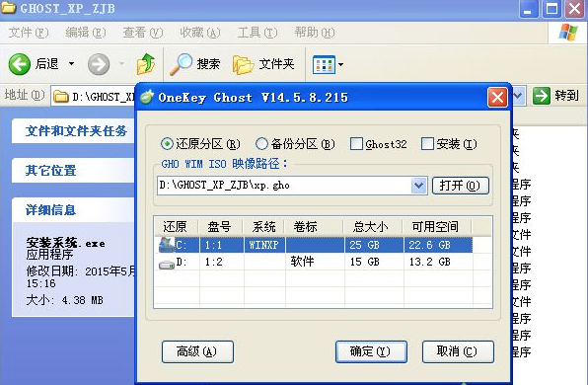Select the Restore Partition (还原分区) radio button

pos(167,144)
